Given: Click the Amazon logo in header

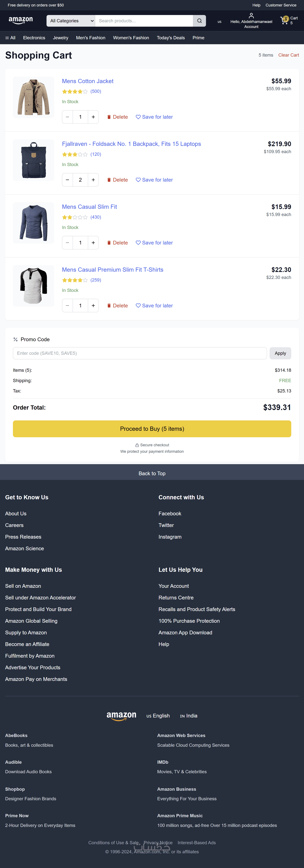Looking at the screenshot, I should [21, 21].
